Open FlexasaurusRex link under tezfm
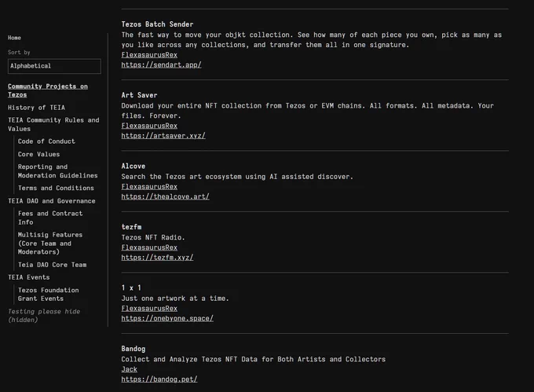 click(149, 247)
